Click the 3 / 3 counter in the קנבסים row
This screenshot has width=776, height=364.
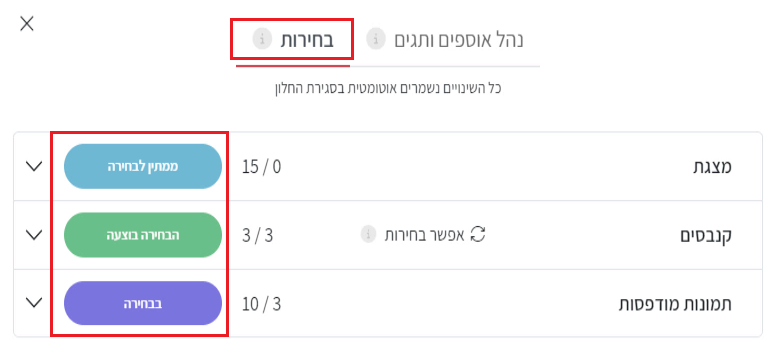point(257,235)
